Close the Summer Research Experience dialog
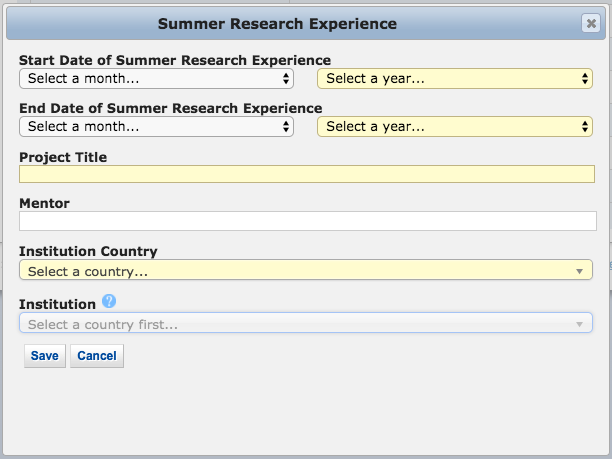 [x=590, y=24]
